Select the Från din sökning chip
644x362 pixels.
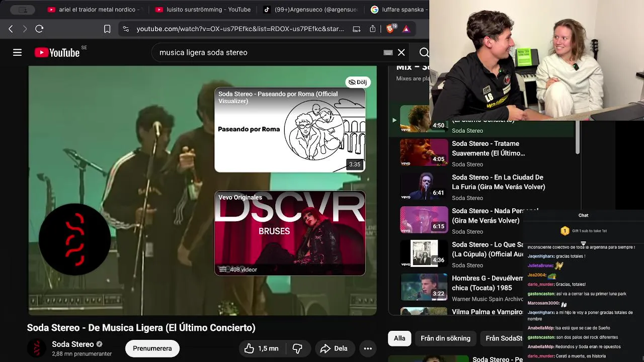coord(445,338)
